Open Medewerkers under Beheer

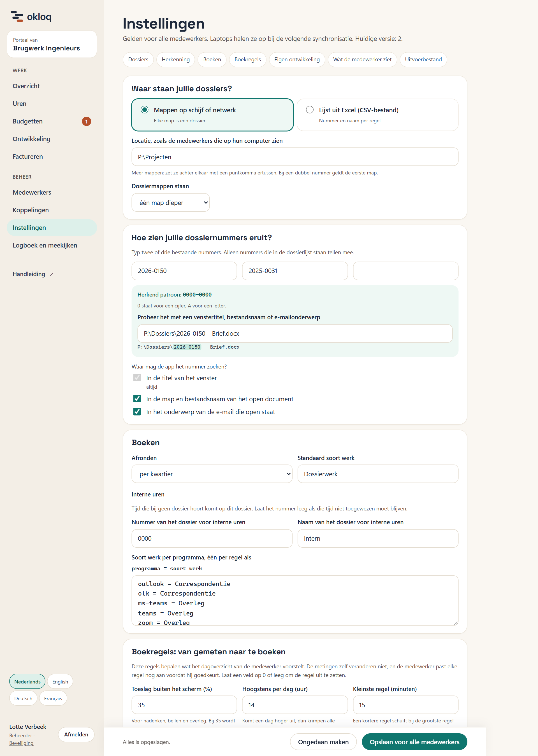pos(52,192)
